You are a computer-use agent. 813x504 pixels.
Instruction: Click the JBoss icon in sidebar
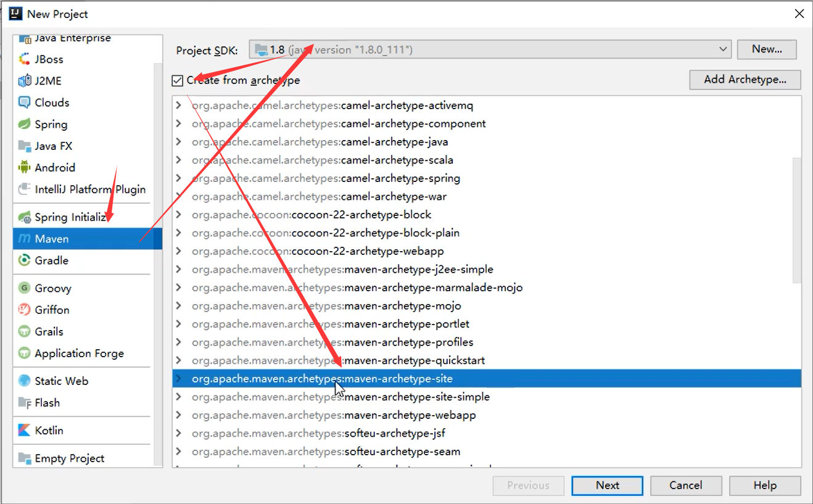pyautogui.click(x=25, y=59)
